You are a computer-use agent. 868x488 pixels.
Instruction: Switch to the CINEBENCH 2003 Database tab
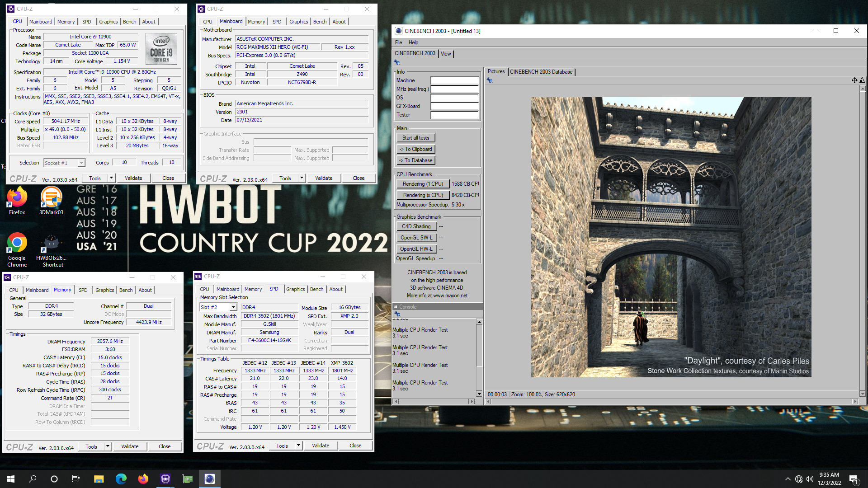click(541, 72)
